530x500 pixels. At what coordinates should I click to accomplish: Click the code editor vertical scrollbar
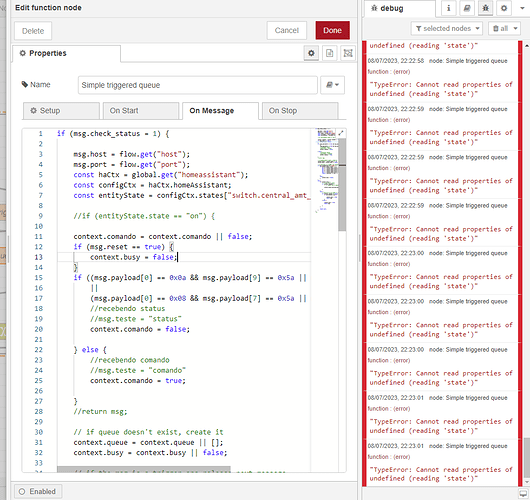coord(342,185)
